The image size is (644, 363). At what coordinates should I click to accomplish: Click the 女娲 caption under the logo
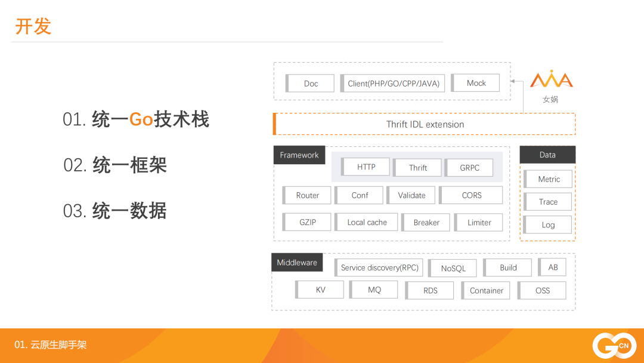pyautogui.click(x=550, y=99)
